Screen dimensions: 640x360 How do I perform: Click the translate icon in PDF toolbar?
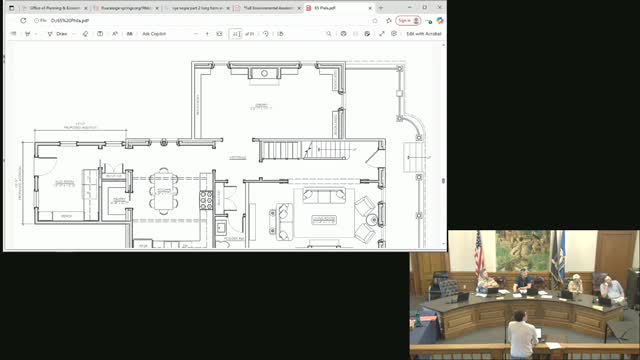pyautogui.click(x=129, y=34)
